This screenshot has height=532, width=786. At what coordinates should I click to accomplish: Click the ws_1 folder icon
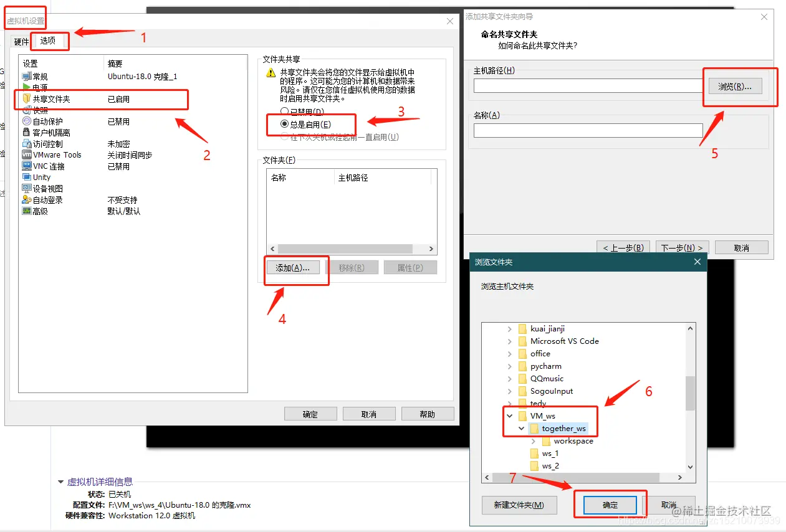click(x=534, y=454)
